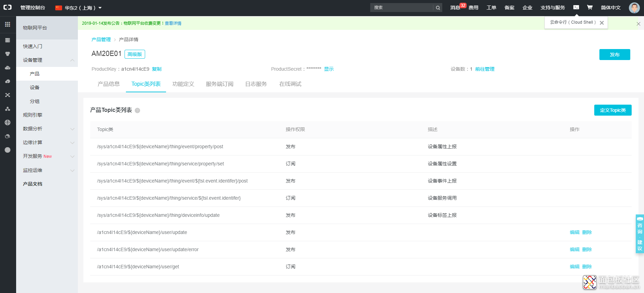Click the 高级版 edition badge

coord(135,54)
